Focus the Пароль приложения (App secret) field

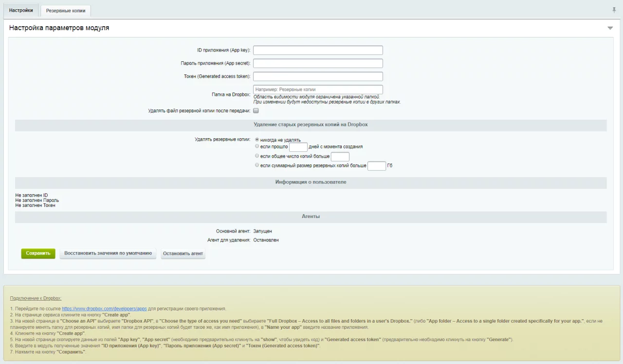318,63
